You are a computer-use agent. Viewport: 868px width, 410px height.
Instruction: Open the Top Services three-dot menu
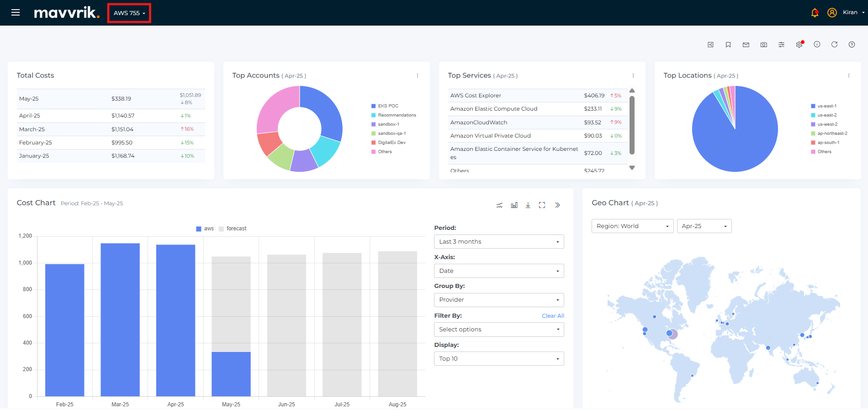(633, 76)
